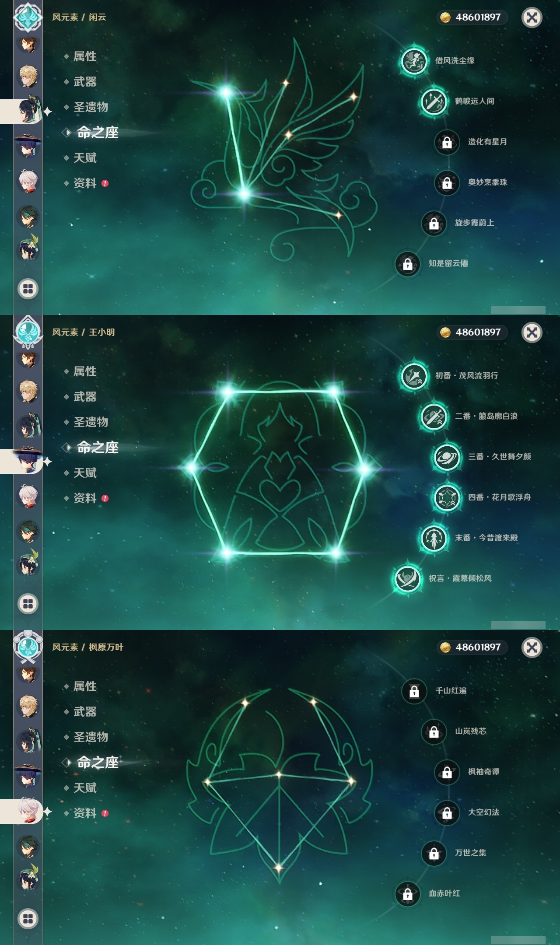Close the 王小明 character screen
This screenshot has height=945, width=560.
click(532, 332)
